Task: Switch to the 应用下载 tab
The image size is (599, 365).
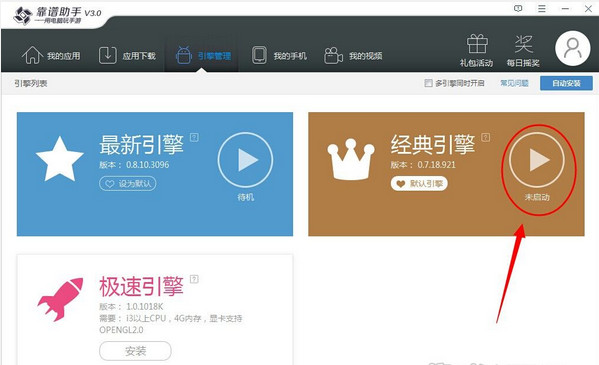Action: [127, 56]
